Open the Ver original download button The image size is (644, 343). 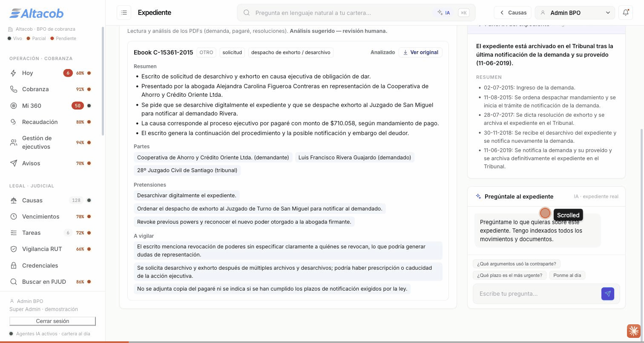(x=420, y=52)
